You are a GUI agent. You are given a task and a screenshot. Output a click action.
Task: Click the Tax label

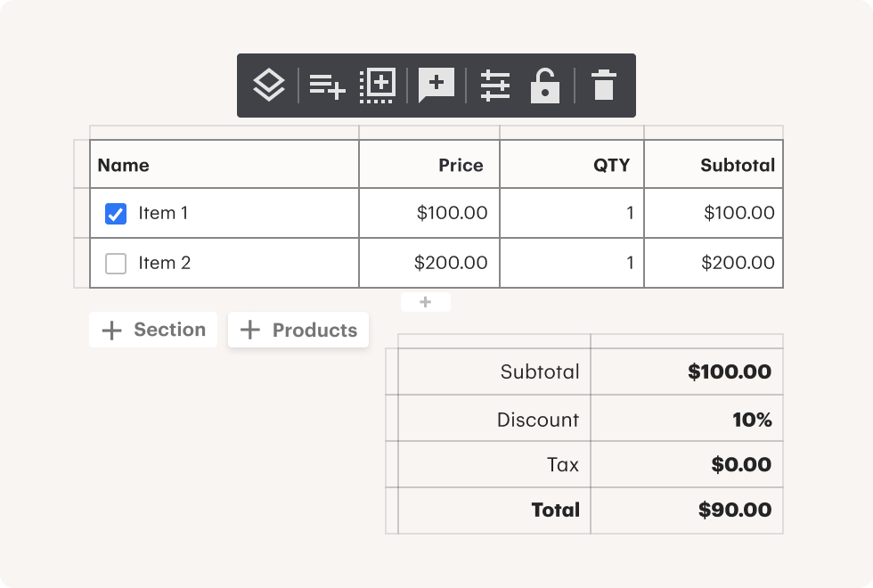pyautogui.click(x=563, y=464)
